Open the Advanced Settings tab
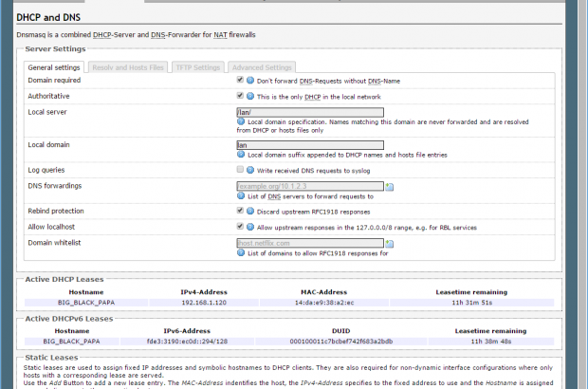 click(x=261, y=67)
